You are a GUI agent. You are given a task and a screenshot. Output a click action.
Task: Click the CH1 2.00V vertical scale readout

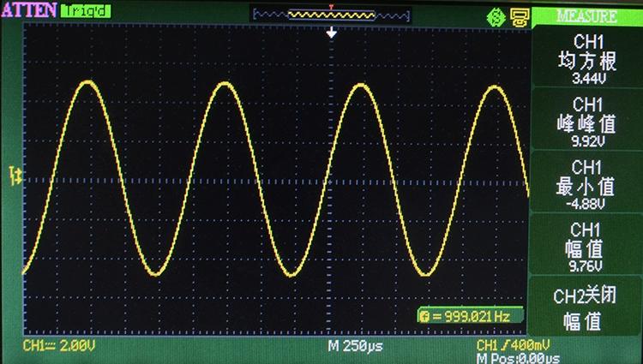[x=60, y=345]
